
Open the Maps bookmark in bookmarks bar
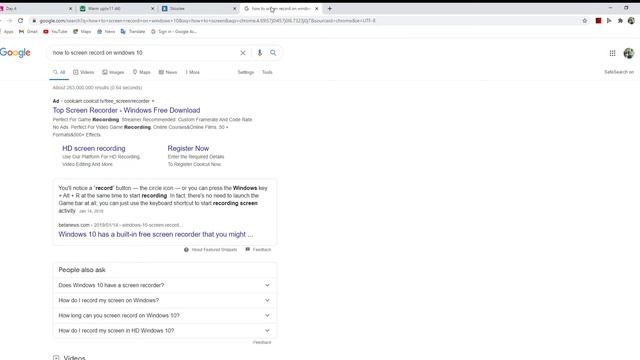tap(82, 31)
